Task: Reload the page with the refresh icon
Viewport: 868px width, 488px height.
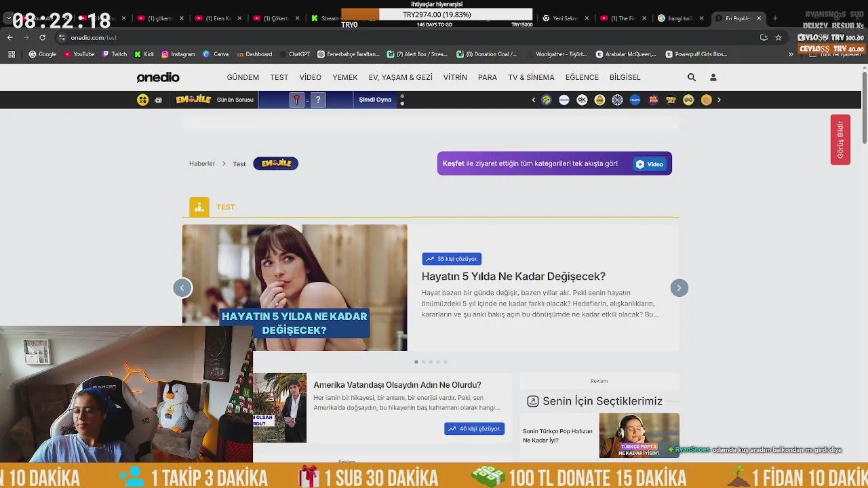Action: click(x=43, y=37)
